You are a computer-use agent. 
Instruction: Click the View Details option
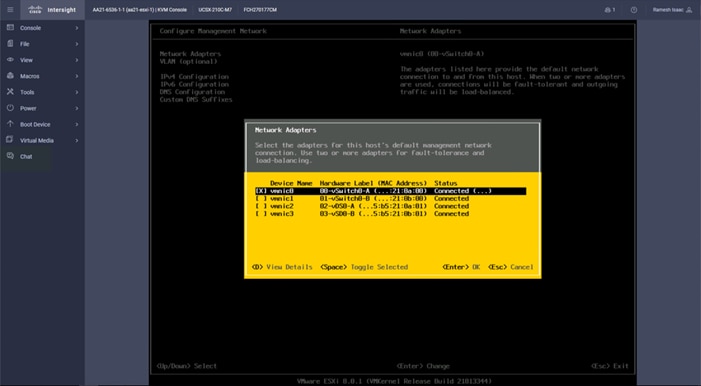[x=282, y=267]
